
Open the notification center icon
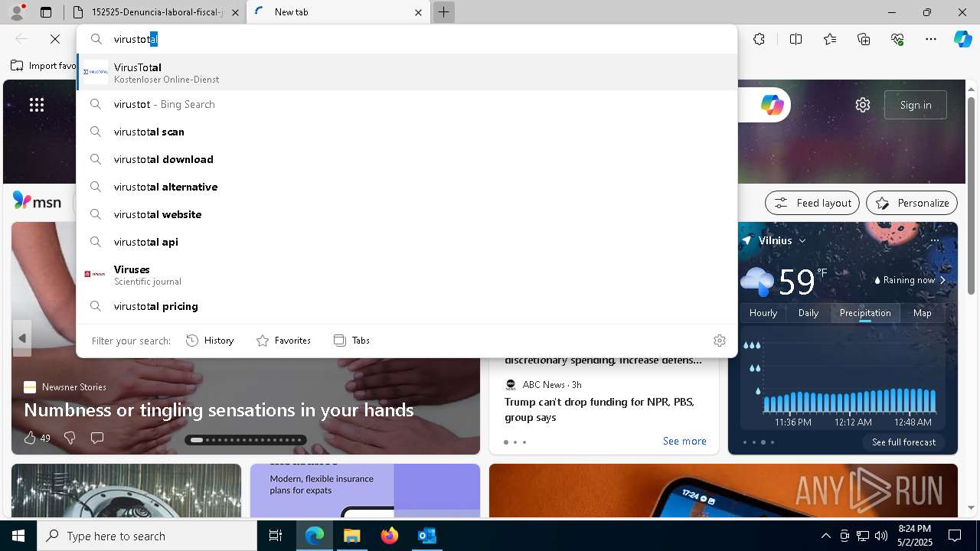[x=955, y=536]
